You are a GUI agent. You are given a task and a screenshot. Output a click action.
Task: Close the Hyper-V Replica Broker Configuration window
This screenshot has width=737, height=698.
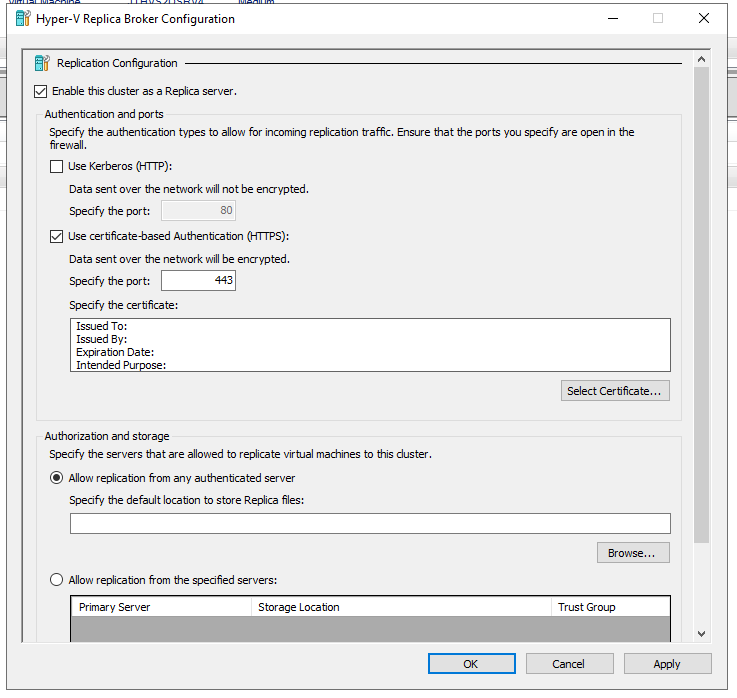point(704,18)
